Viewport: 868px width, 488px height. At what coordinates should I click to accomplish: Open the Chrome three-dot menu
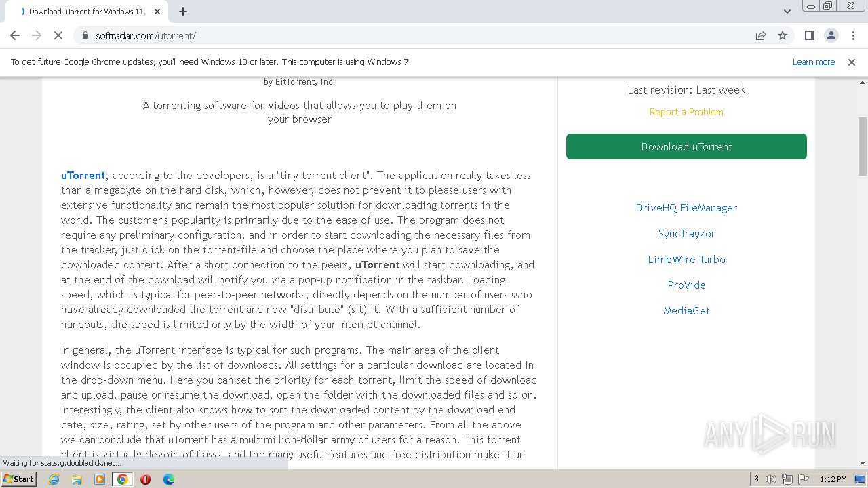coord(853,35)
